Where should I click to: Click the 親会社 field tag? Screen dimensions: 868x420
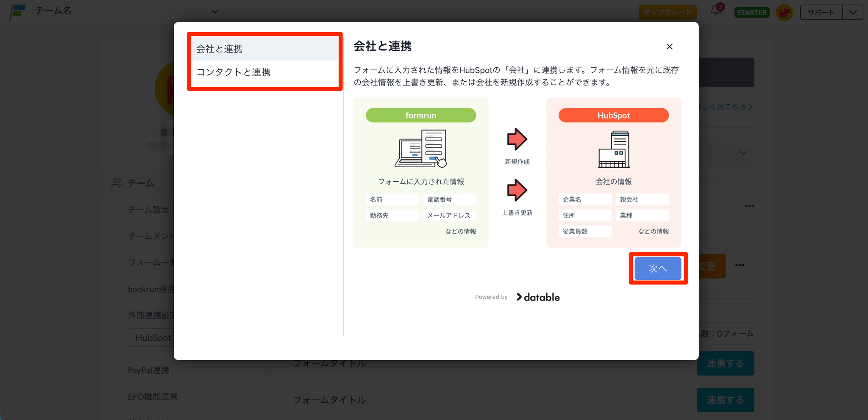click(x=642, y=199)
